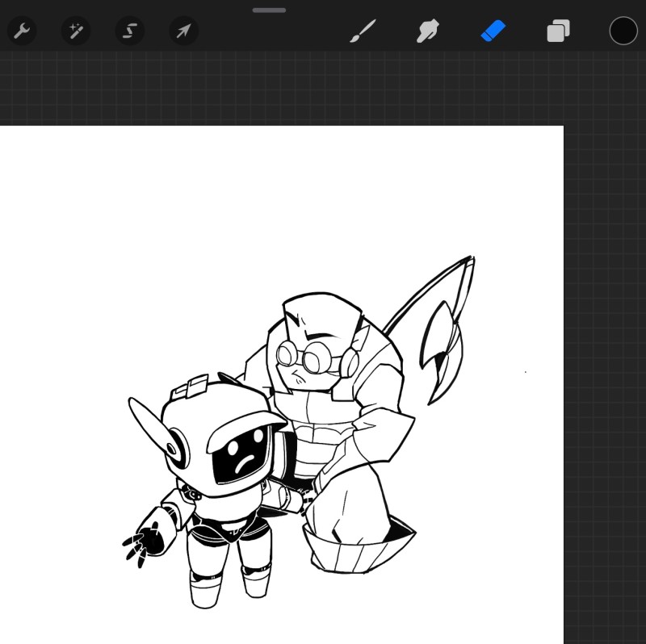This screenshot has height=644, width=646.
Task: Open the Adjustments magic wand menu
Action: [76, 31]
